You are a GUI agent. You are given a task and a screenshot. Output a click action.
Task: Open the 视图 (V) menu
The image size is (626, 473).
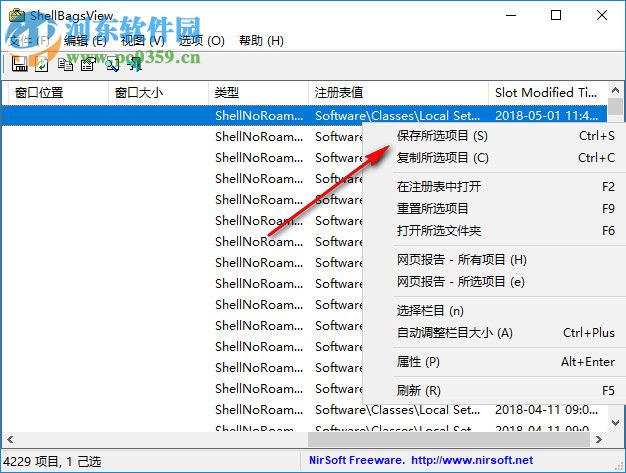click(143, 40)
